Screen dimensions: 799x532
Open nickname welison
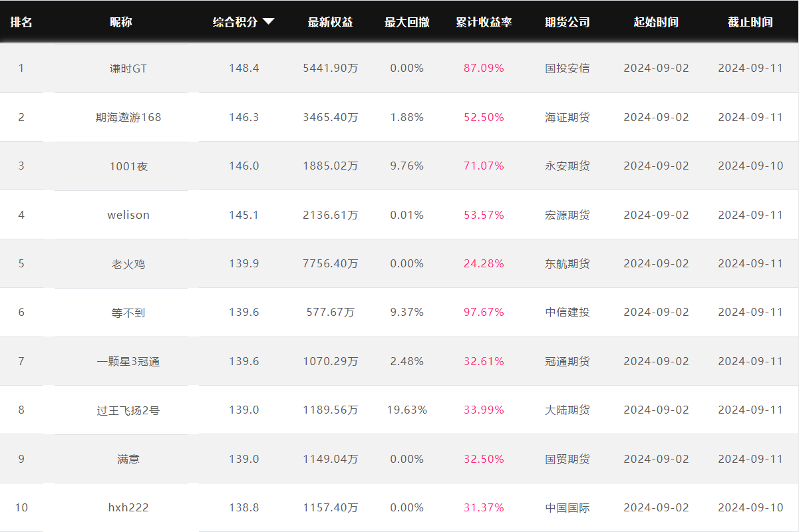[128, 215]
